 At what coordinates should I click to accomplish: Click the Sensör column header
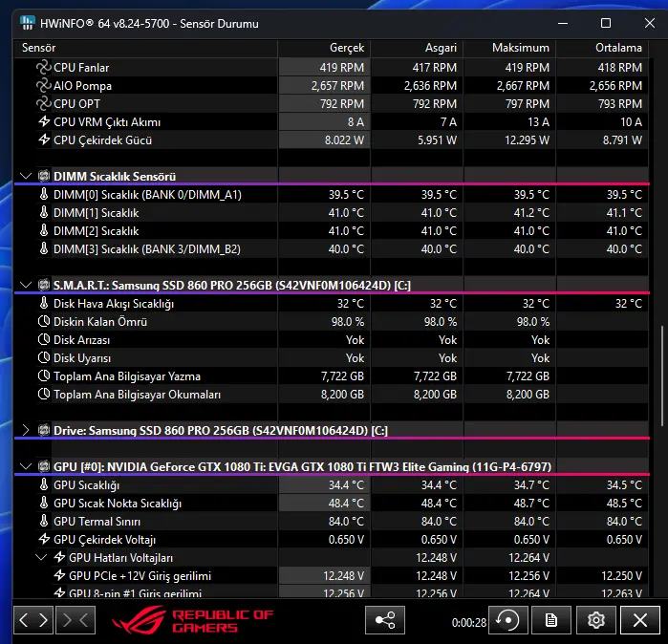[x=145, y=48]
